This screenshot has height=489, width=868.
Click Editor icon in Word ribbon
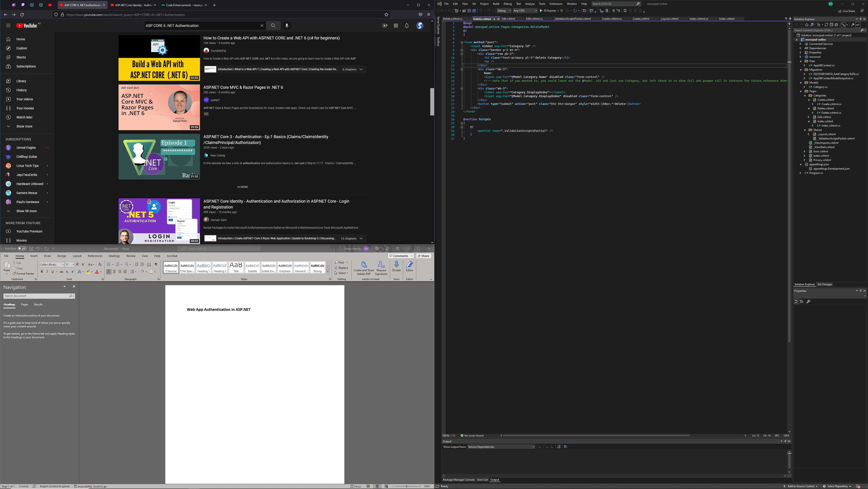tap(409, 266)
